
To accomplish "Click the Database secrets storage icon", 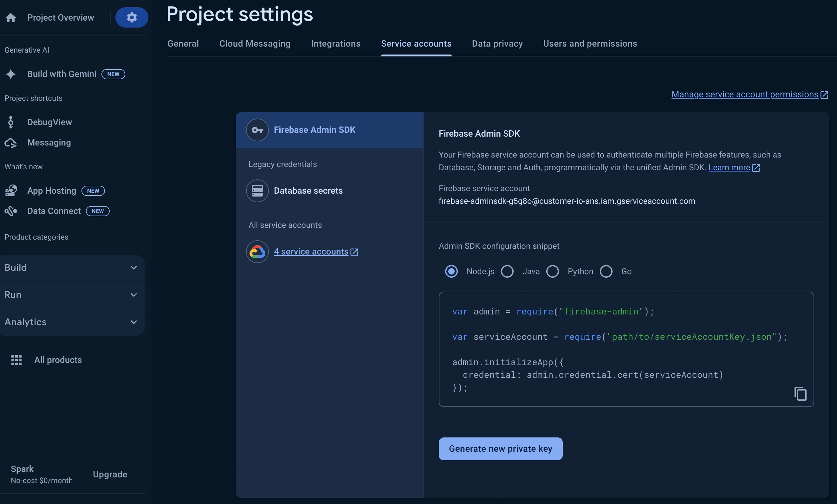I will [257, 191].
